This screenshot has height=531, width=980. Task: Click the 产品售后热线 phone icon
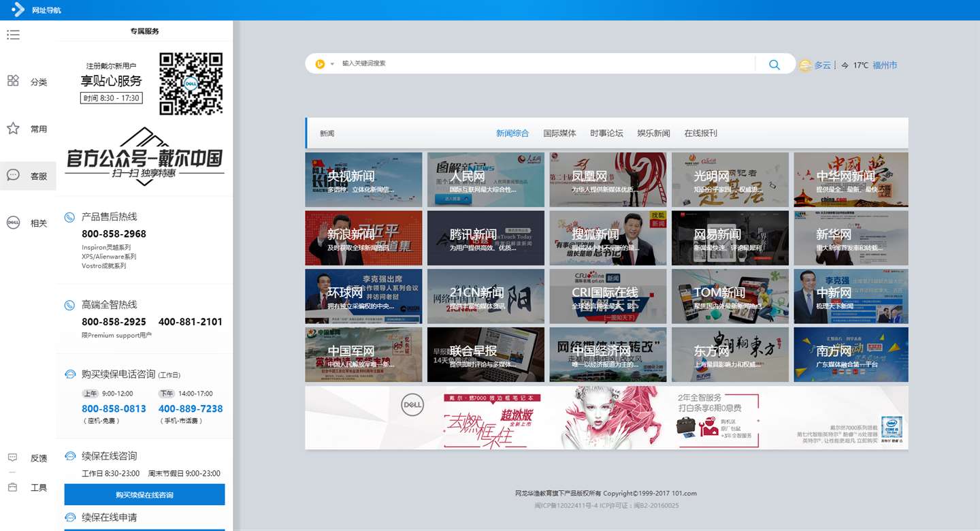click(x=69, y=217)
